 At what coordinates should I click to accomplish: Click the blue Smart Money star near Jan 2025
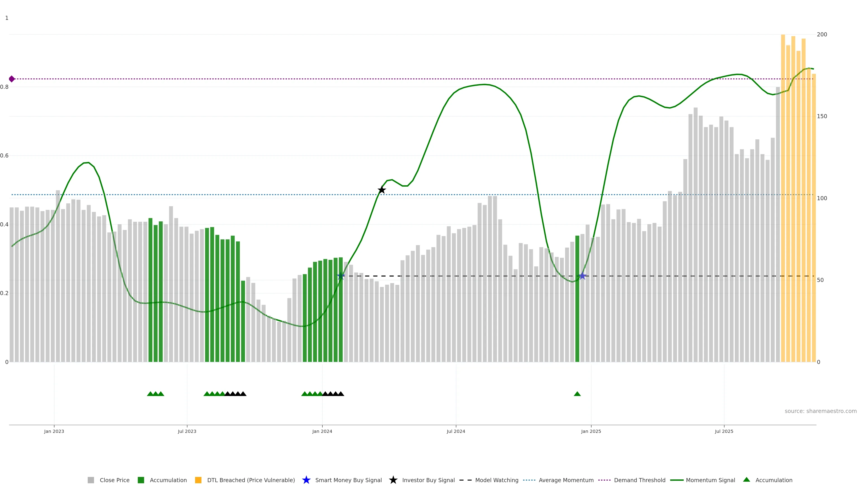[x=582, y=276]
